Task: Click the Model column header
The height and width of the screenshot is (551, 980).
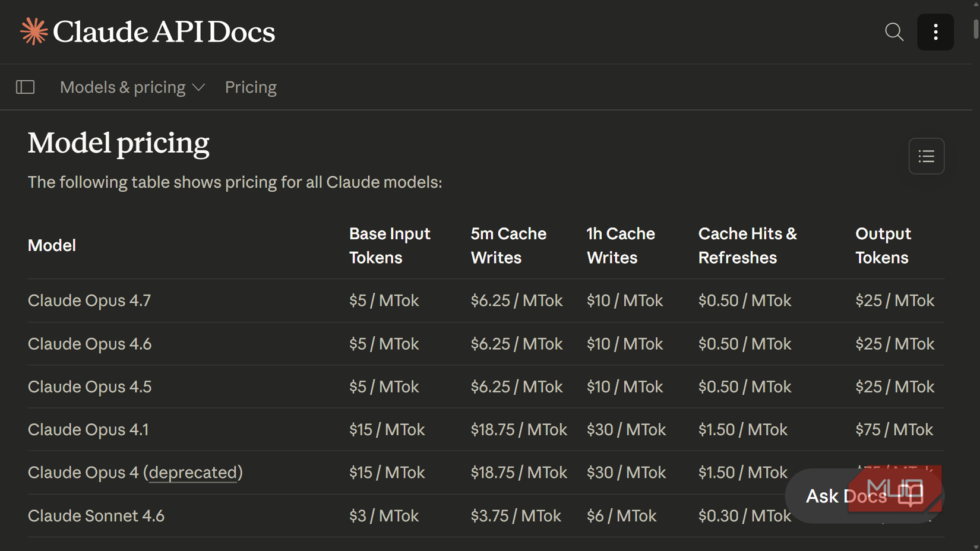Action: [52, 245]
